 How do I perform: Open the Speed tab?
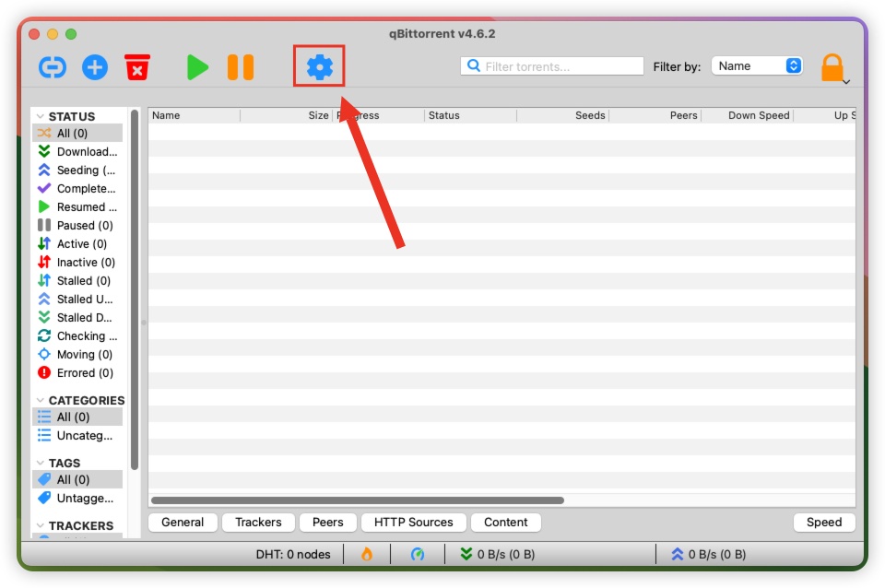824,522
